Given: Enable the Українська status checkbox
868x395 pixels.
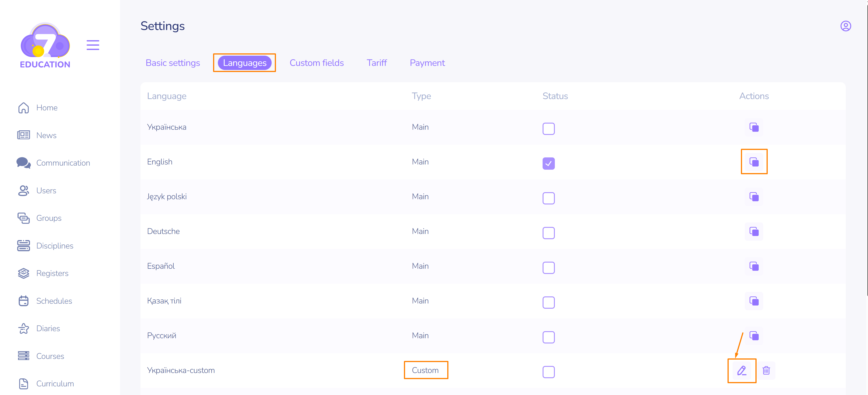Looking at the screenshot, I should click(548, 129).
